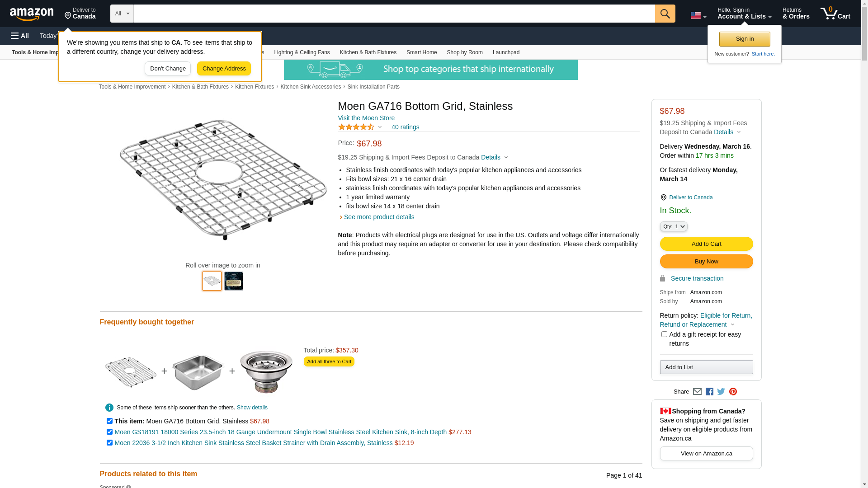Expand the search category All dropdown

point(122,14)
